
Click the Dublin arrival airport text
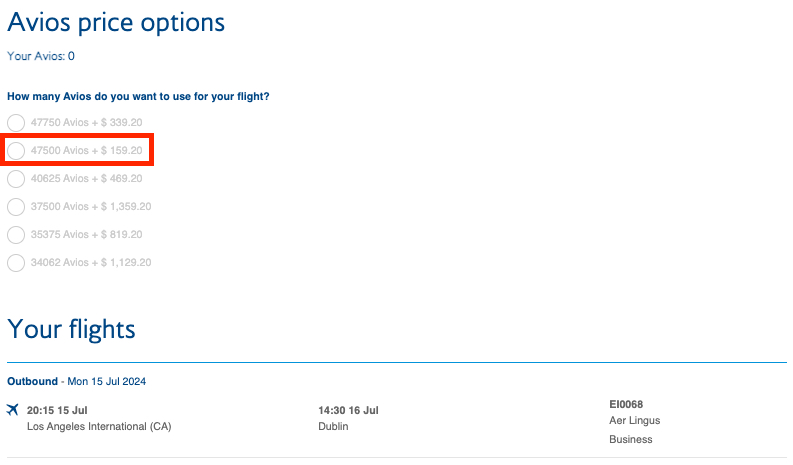333,427
